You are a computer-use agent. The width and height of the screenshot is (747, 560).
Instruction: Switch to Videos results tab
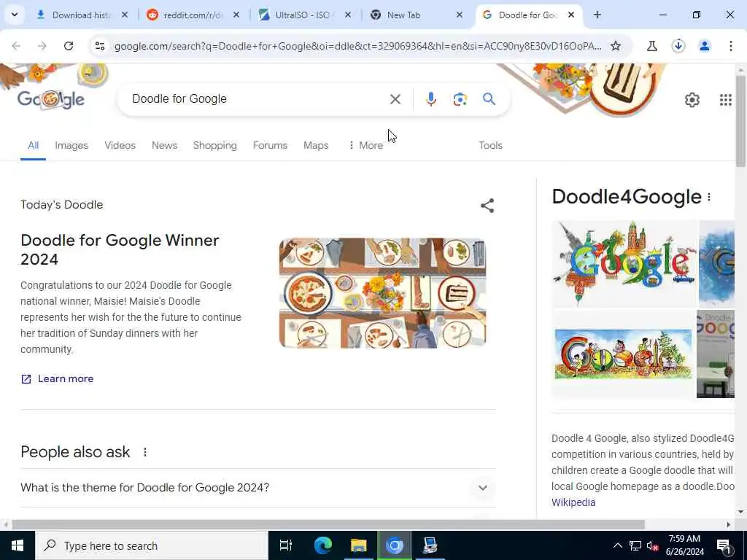pos(120,145)
